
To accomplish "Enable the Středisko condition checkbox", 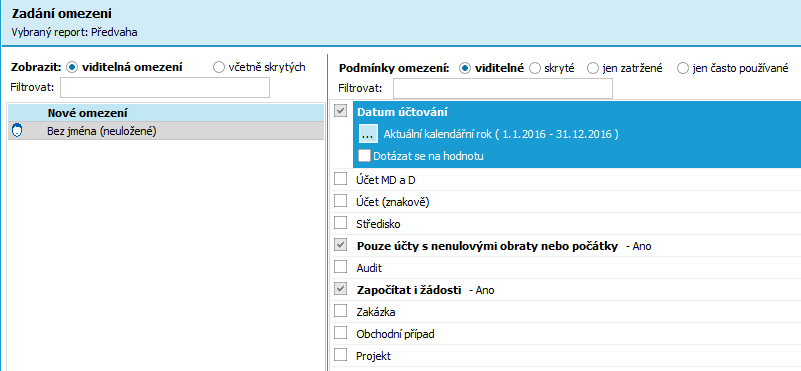I will [x=340, y=223].
